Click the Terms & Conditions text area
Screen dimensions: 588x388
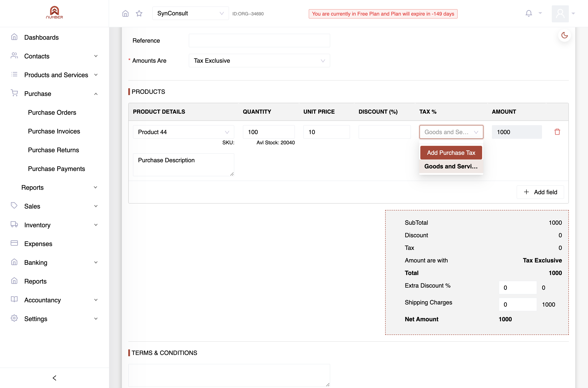229,375
